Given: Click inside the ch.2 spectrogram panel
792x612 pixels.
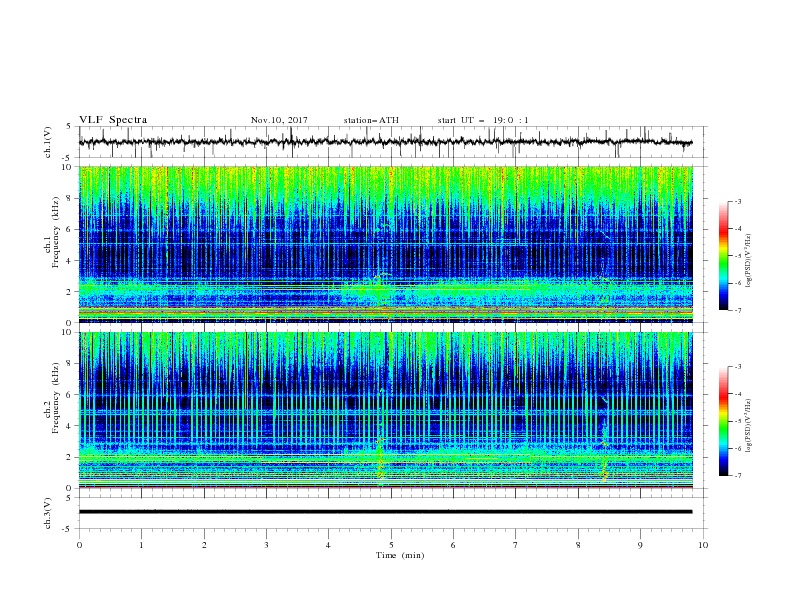Looking at the screenshot, I should coord(385,410).
